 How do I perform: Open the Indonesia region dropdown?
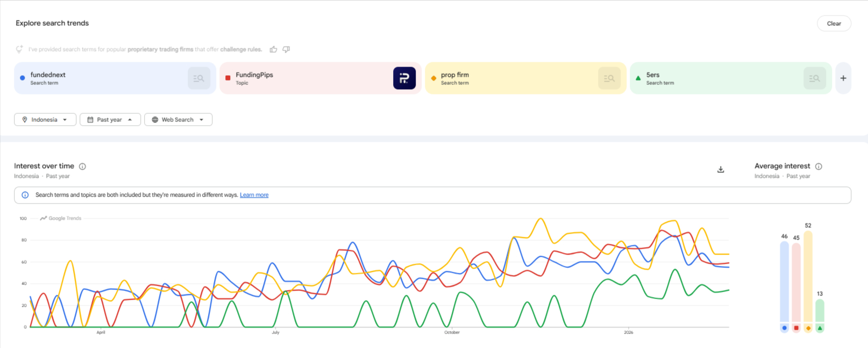(x=45, y=120)
